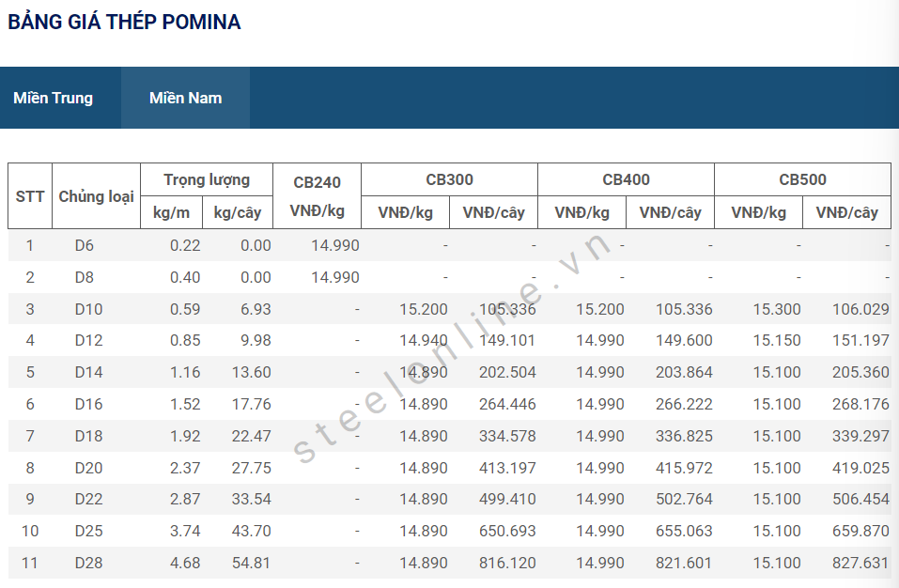
Task: Select the D25 row label
Action: (x=89, y=532)
